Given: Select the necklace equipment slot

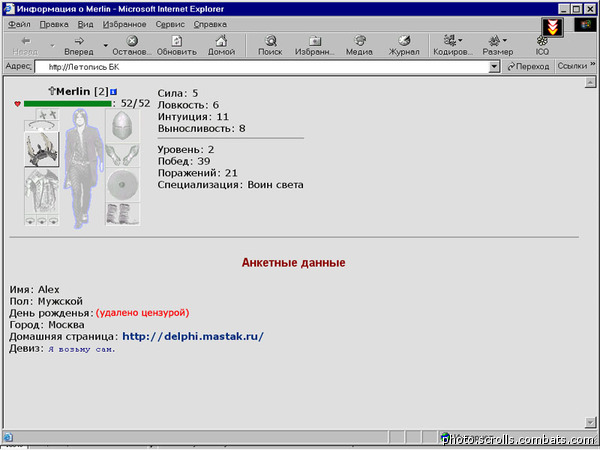Looking at the screenshot, I should (x=42, y=126).
